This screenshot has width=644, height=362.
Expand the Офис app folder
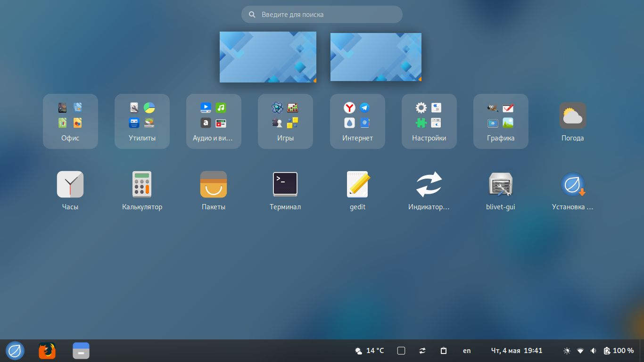[x=70, y=121]
